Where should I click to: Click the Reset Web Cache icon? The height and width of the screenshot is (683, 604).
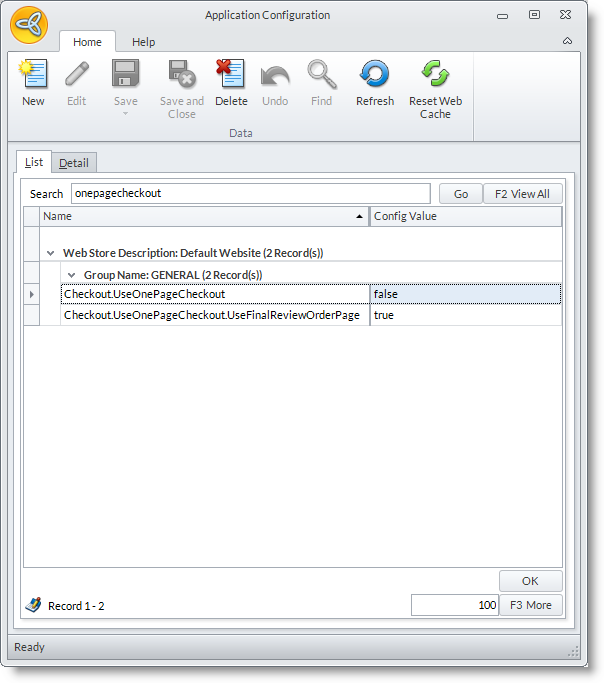[x=435, y=74]
